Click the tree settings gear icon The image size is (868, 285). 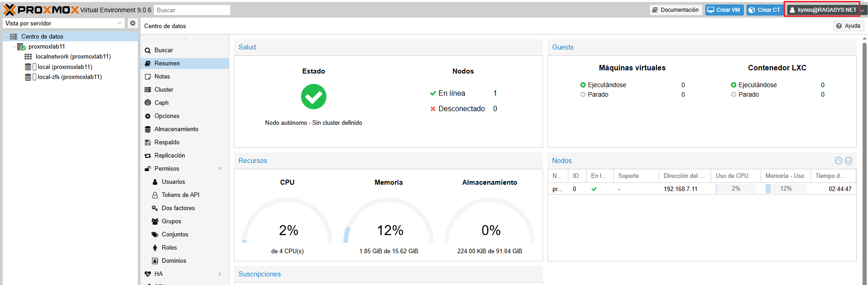pyautogui.click(x=132, y=23)
